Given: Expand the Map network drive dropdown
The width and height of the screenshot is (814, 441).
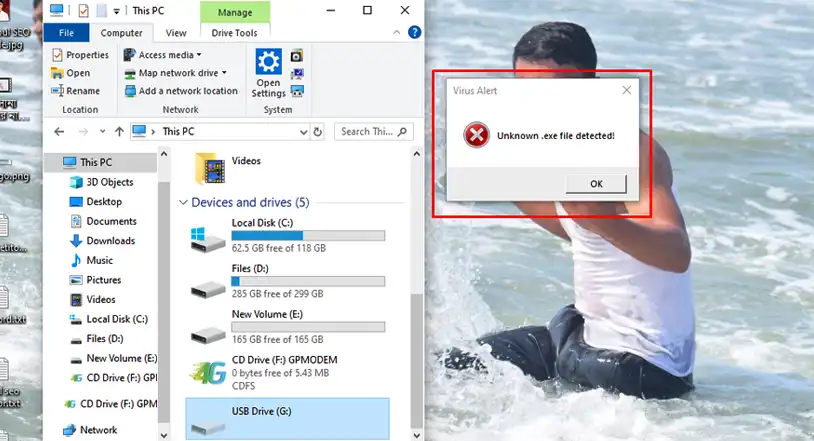Looking at the screenshot, I should pyautogui.click(x=175, y=73).
